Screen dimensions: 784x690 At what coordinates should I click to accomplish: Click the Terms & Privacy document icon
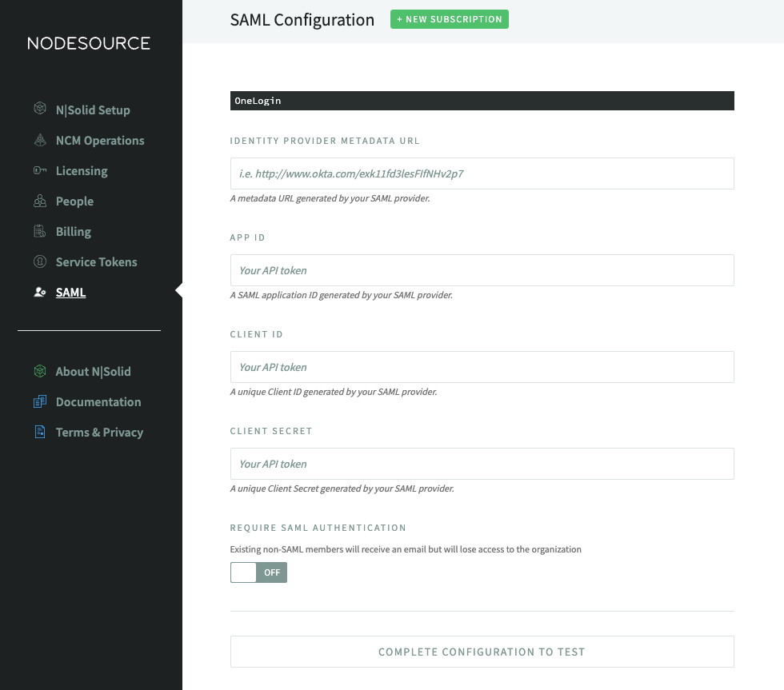pyautogui.click(x=40, y=432)
